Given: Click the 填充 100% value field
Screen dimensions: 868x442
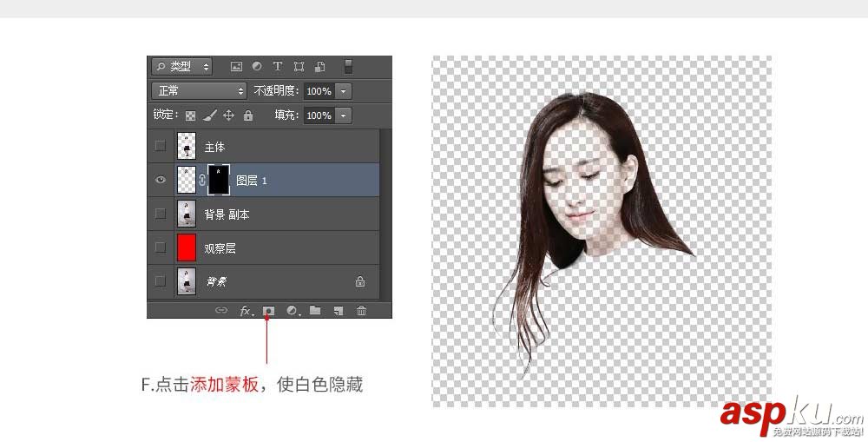Looking at the screenshot, I should tap(319, 115).
